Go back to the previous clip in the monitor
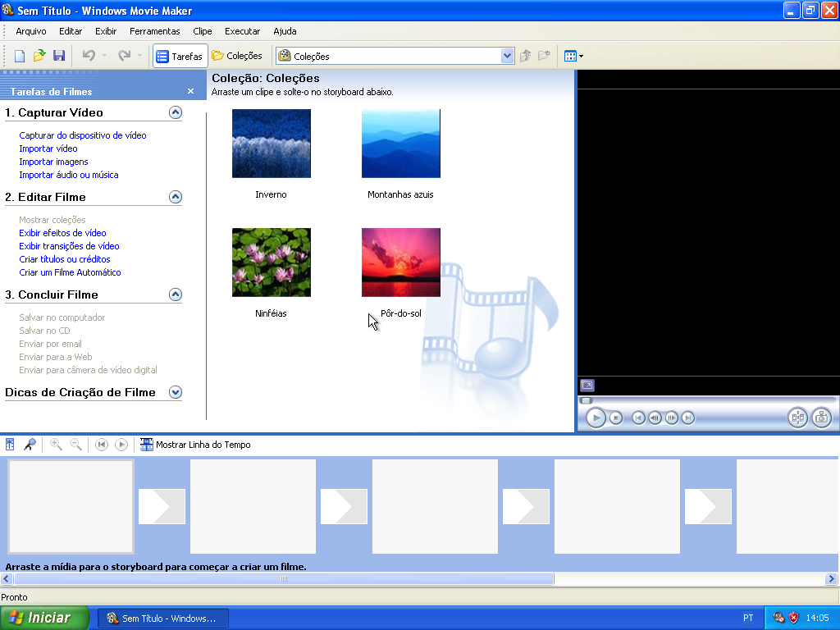This screenshot has width=840, height=630. tap(638, 418)
